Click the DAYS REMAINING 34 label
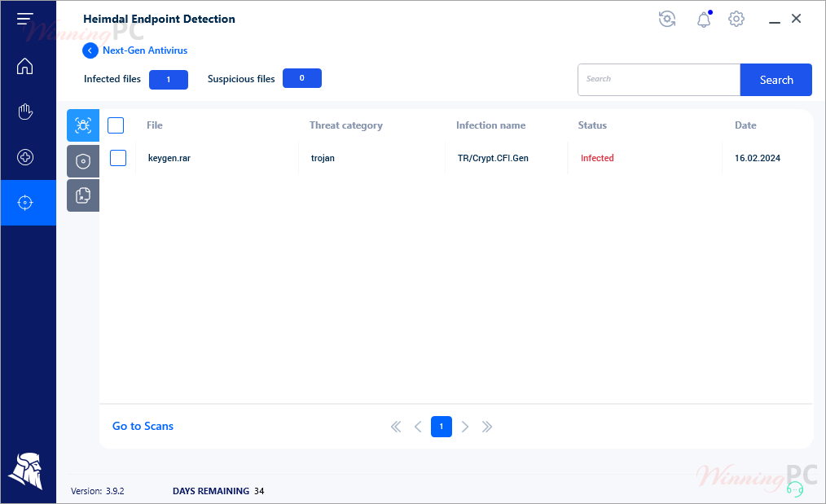826x504 pixels. [x=218, y=491]
